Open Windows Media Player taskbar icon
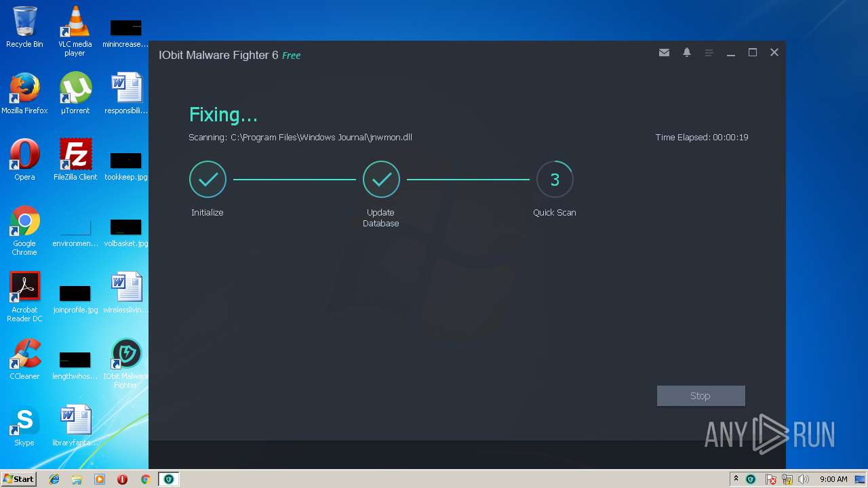868x488 pixels. [x=100, y=479]
